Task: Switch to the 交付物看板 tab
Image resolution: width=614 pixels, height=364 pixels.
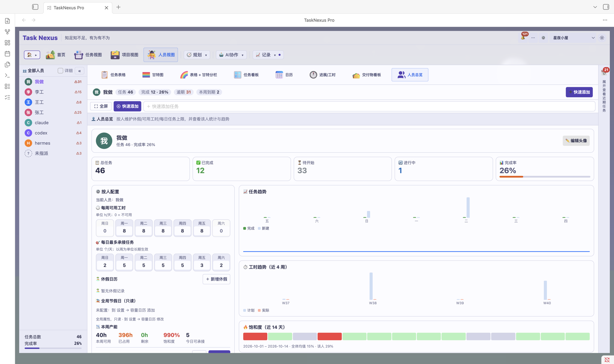Action: coord(367,75)
